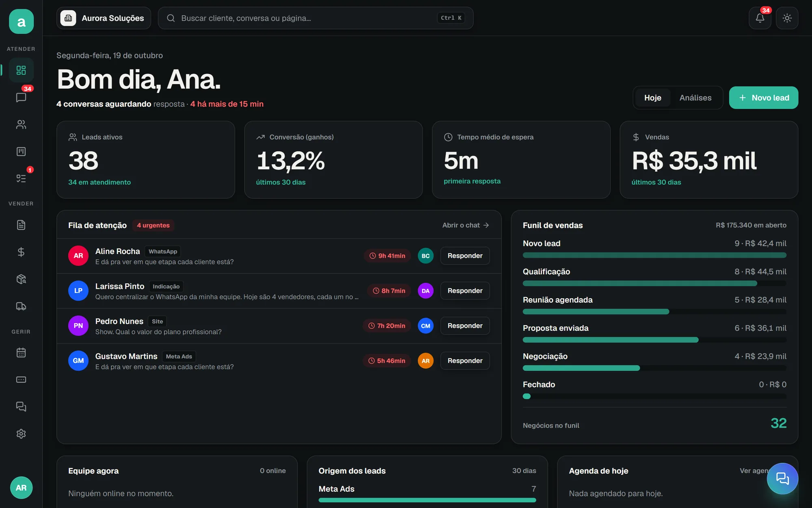
Task: Reply to Pedro Nunes with Responder
Action: pyautogui.click(x=465, y=326)
